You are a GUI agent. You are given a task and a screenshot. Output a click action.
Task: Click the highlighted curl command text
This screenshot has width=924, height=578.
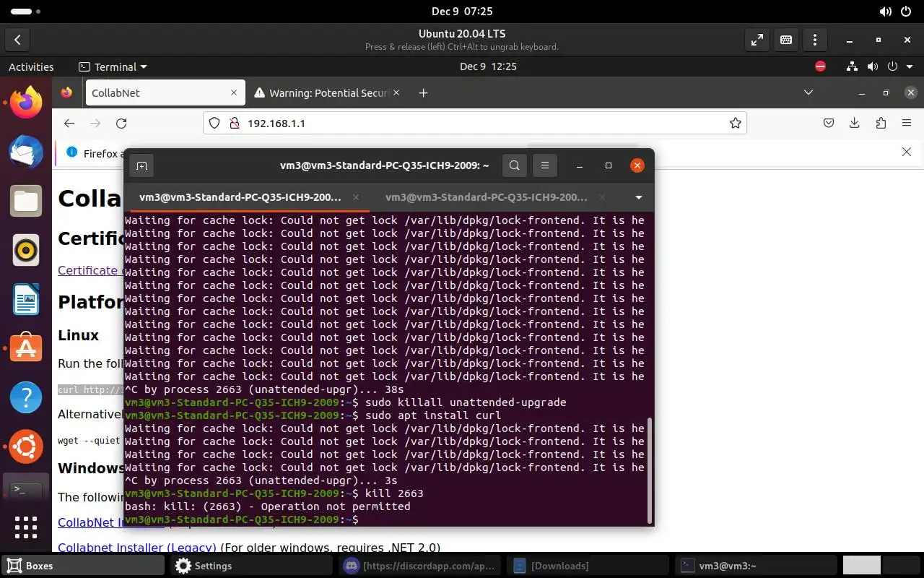(91, 389)
